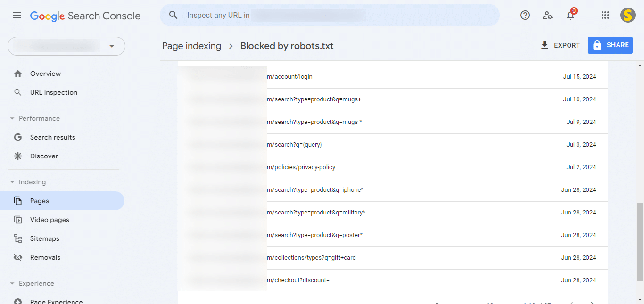Select the /search?q={query} row
This screenshot has width=644, height=304.
pos(393,145)
